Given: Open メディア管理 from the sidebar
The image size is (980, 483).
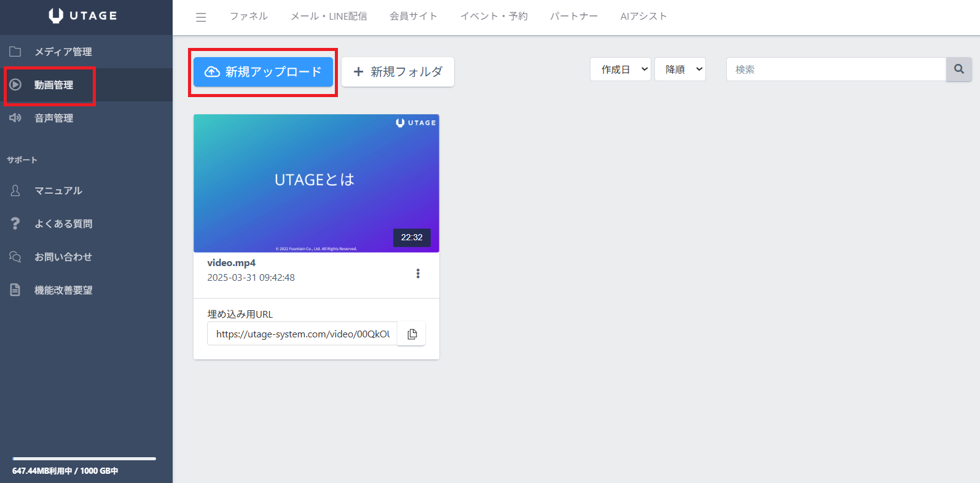Looking at the screenshot, I should point(63,52).
